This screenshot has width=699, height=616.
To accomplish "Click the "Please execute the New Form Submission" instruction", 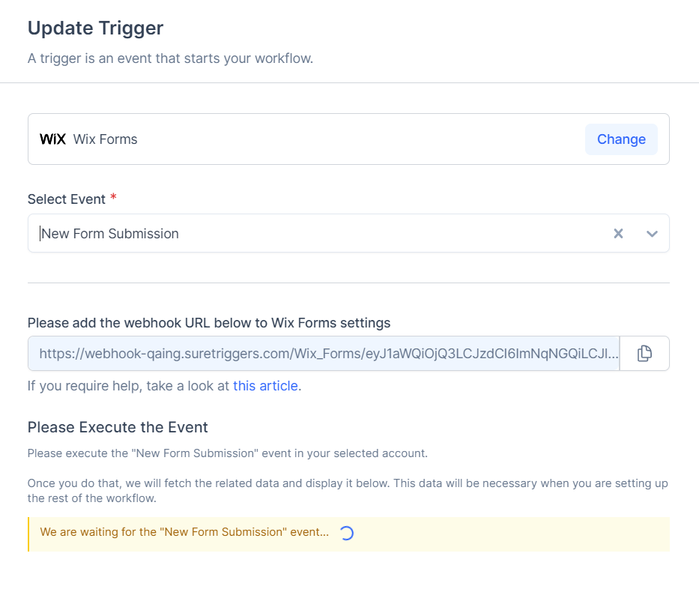I will pos(227,453).
